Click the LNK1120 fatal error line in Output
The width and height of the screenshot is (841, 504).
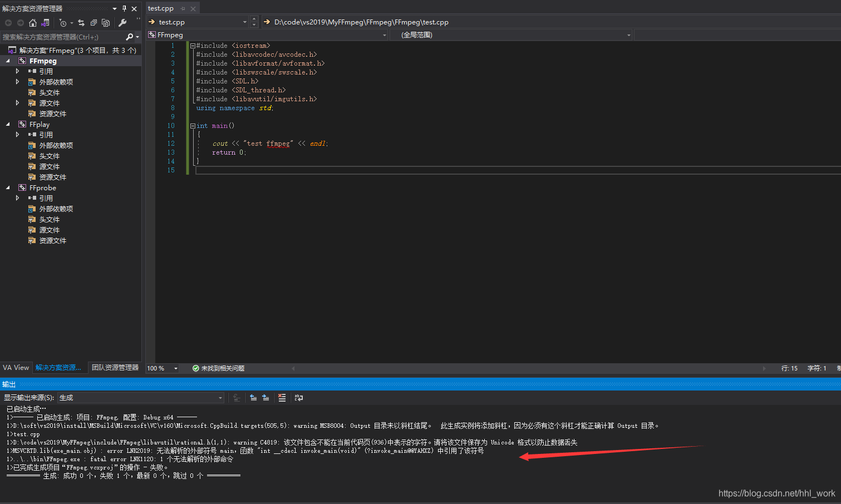pos(120,459)
